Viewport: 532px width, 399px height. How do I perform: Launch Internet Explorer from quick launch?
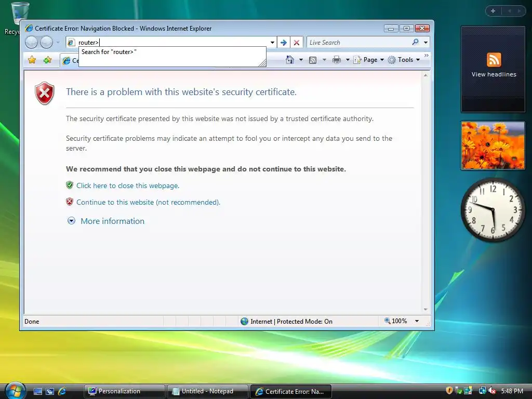pyautogui.click(x=62, y=391)
